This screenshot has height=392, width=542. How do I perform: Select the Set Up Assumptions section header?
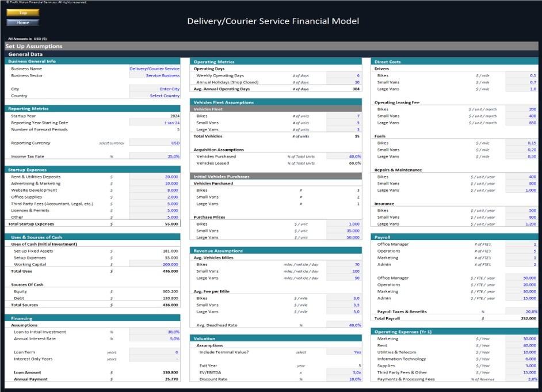[x=272, y=46]
